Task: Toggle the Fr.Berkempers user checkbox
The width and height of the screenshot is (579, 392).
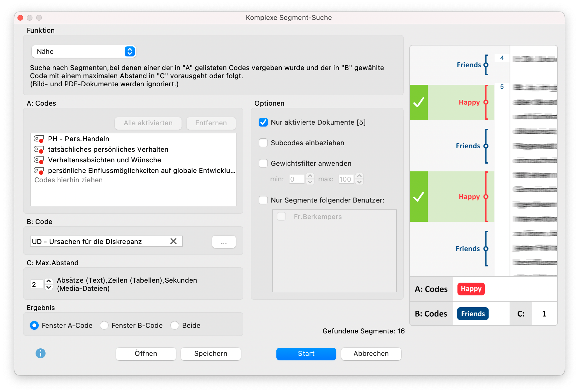Action: [x=281, y=217]
